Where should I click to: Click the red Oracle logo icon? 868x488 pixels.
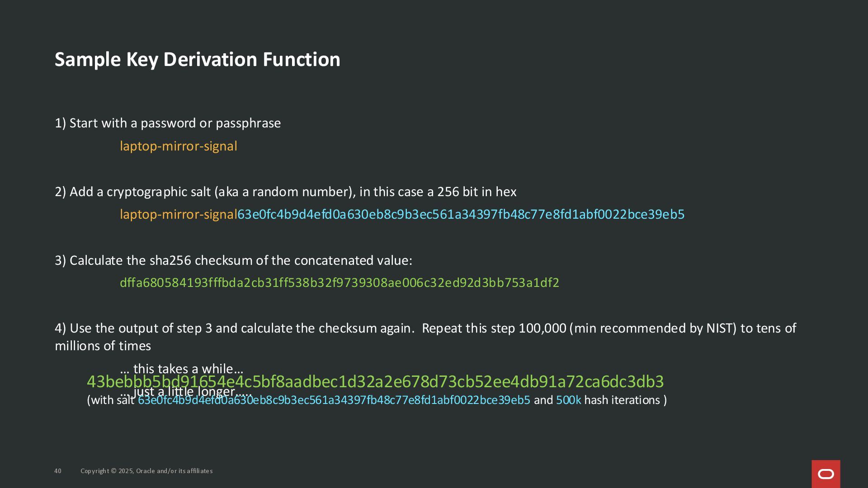pyautogui.click(x=826, y=474)
